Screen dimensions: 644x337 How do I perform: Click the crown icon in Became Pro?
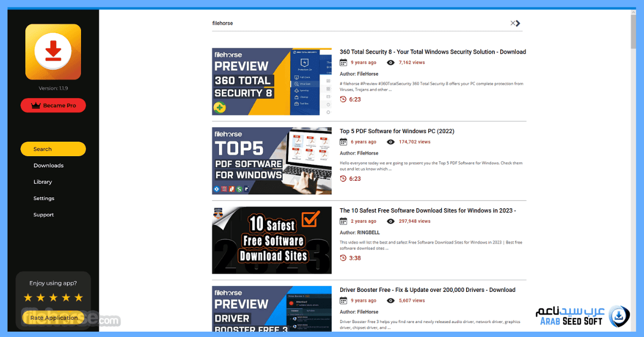pos(36,106)
